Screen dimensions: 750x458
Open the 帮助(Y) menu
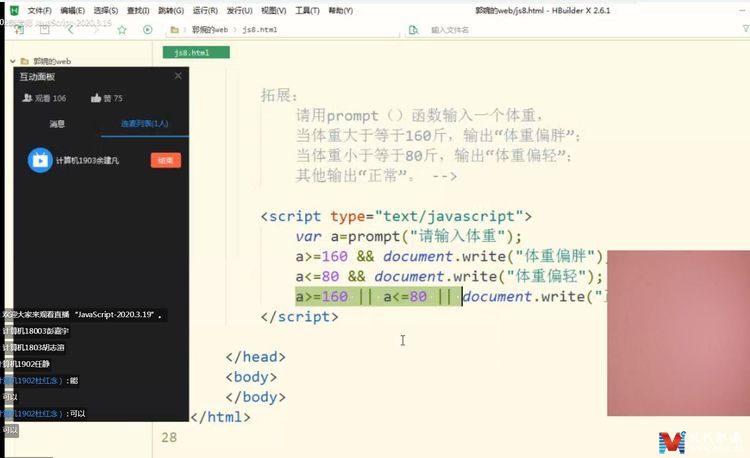click(341, 11)
